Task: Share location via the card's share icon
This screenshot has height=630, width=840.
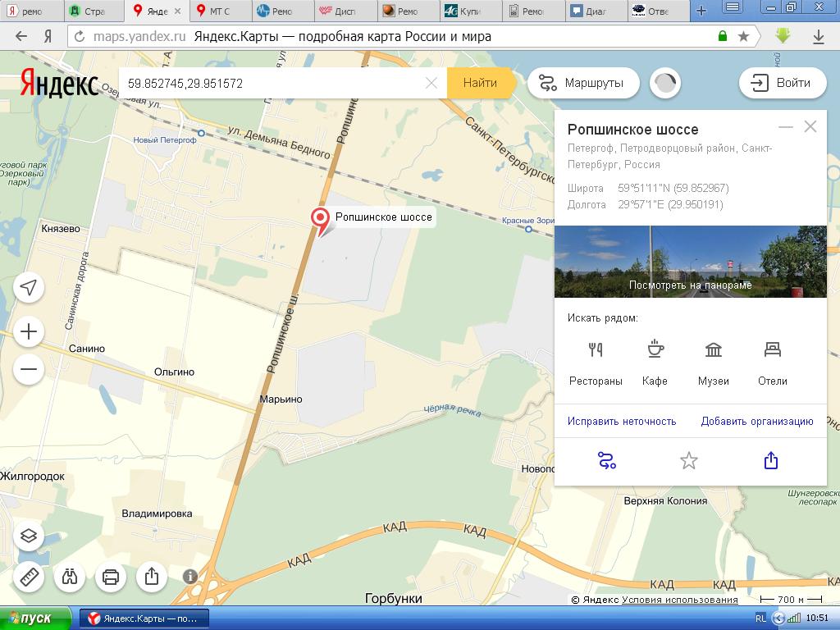Action: (x=771, y=461)
